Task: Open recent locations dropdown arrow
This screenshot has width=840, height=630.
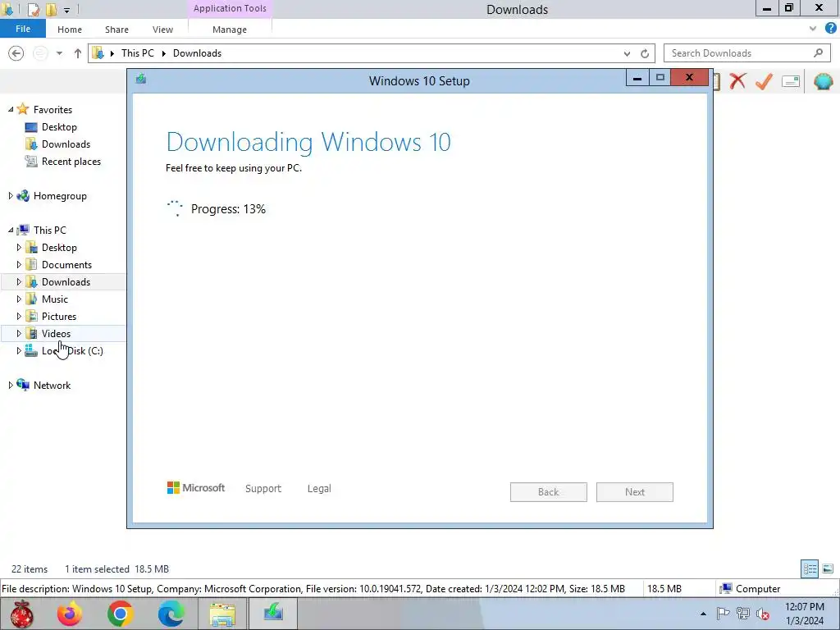Action: 59,53
